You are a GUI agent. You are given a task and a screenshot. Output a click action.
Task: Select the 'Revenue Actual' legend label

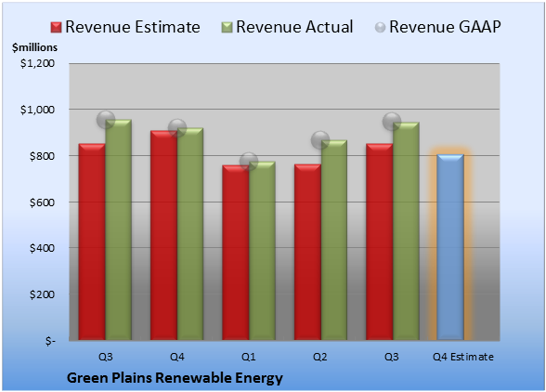294,27
